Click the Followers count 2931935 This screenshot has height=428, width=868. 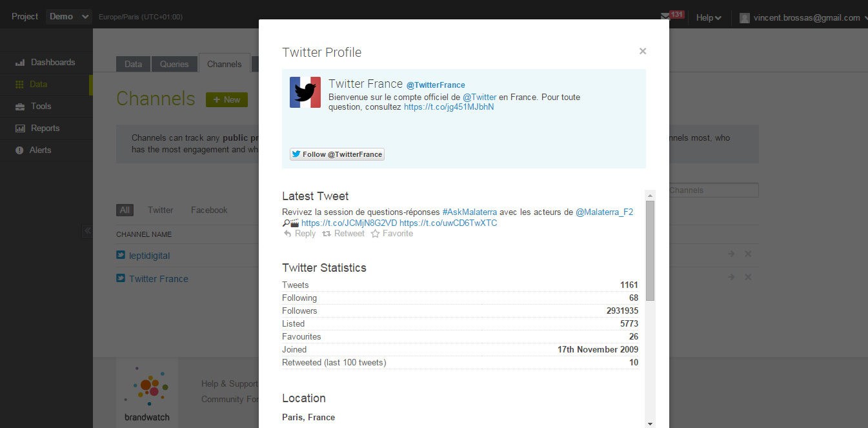(622, 311)
